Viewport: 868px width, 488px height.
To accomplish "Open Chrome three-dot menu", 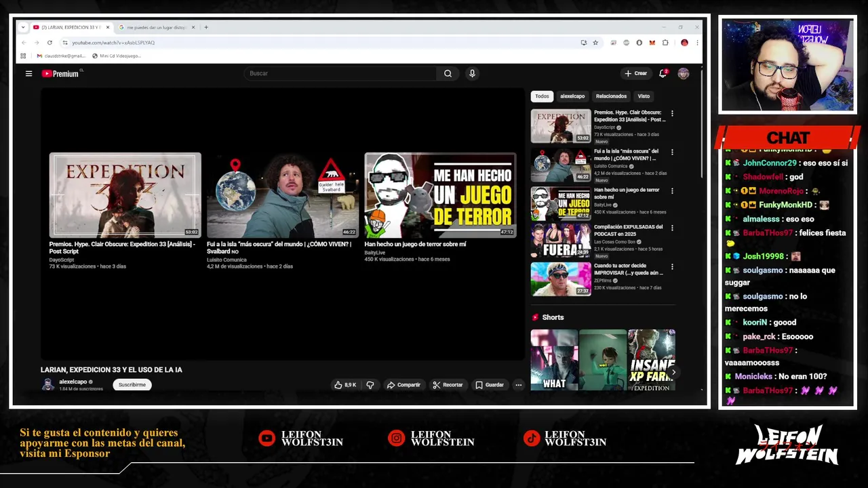I will pyautogui.click(x=697, y=43).
